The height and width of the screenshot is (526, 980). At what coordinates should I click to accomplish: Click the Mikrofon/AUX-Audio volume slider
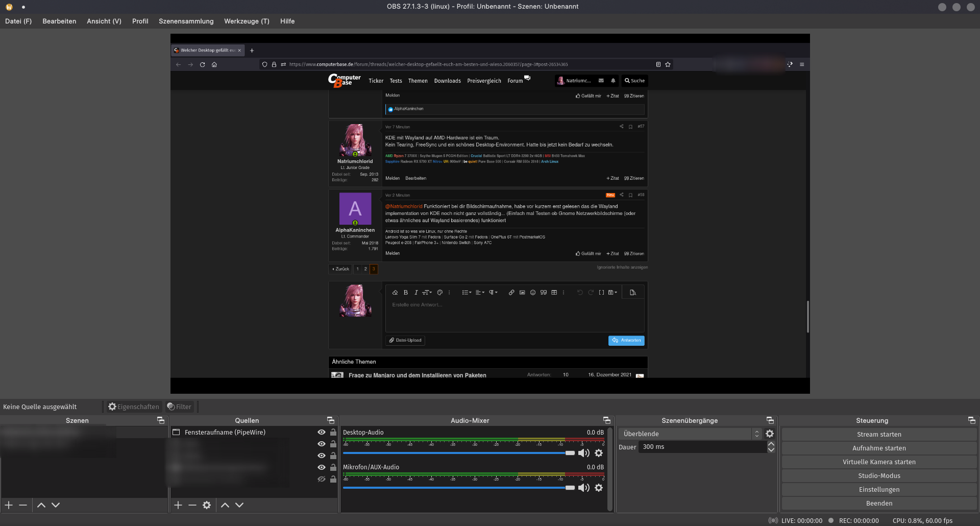459,488
